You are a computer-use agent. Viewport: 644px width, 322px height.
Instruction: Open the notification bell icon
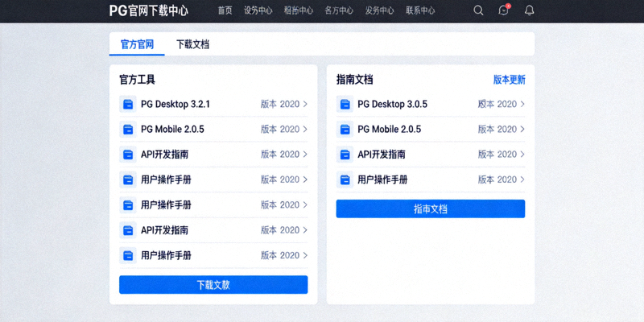(x=530, y=10)
